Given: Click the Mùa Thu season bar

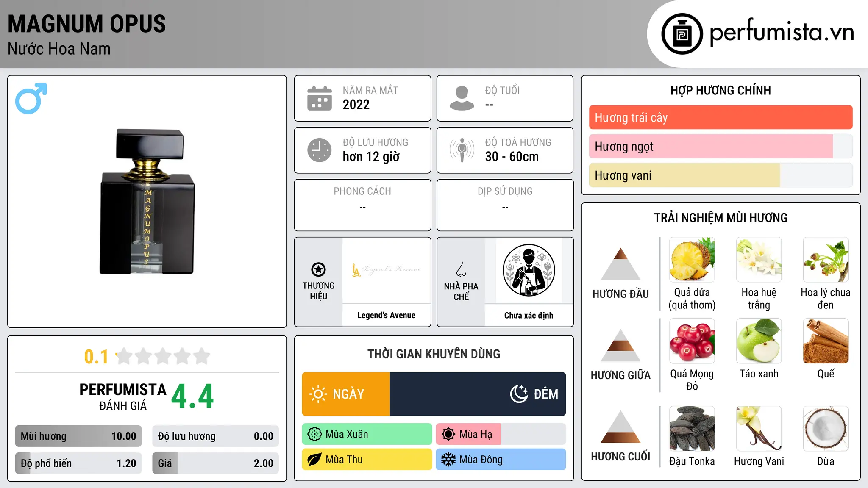Looking at the screenshot, I should click(367, 460).
